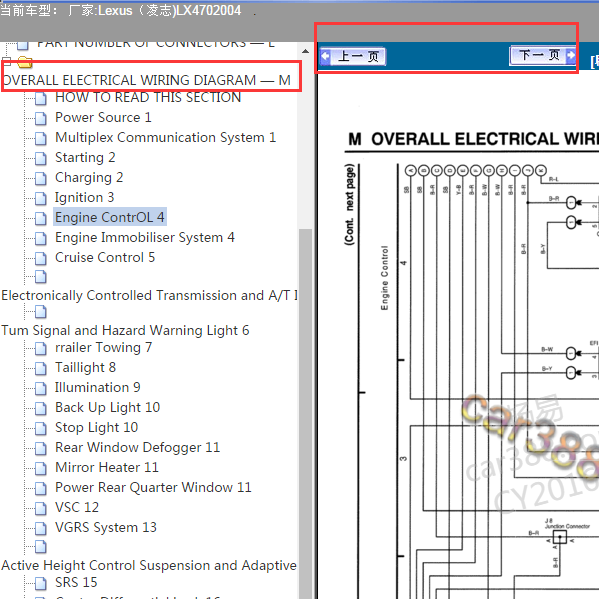Click page icon beside Taillight 8
599x599 pixels.
(40, 368)
